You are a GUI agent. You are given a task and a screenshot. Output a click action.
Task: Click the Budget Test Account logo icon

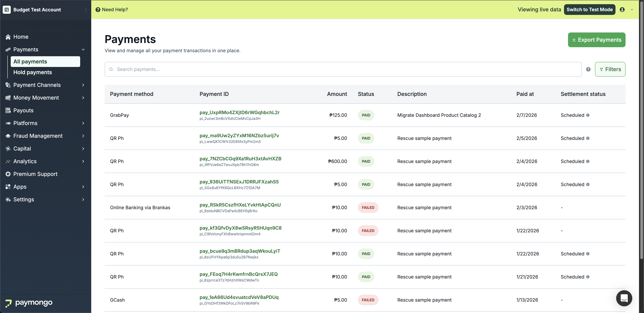[x=7, y=10]
